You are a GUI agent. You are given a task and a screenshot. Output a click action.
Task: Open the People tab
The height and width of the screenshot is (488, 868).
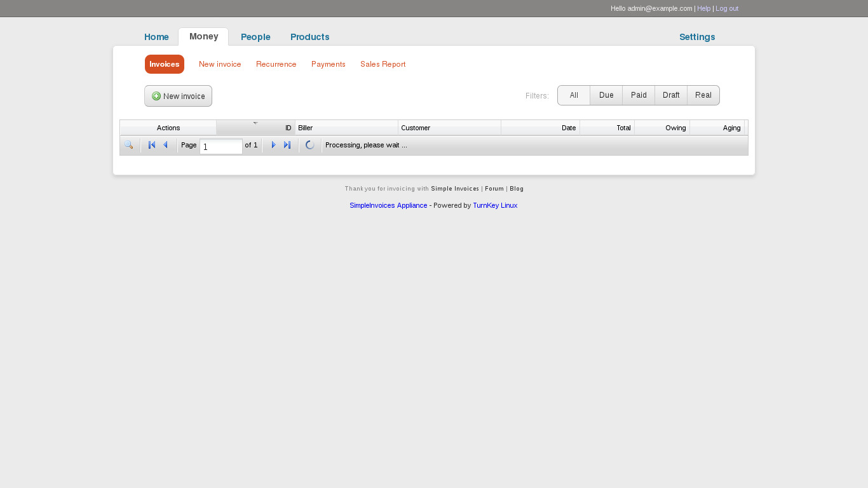(255, 37)
